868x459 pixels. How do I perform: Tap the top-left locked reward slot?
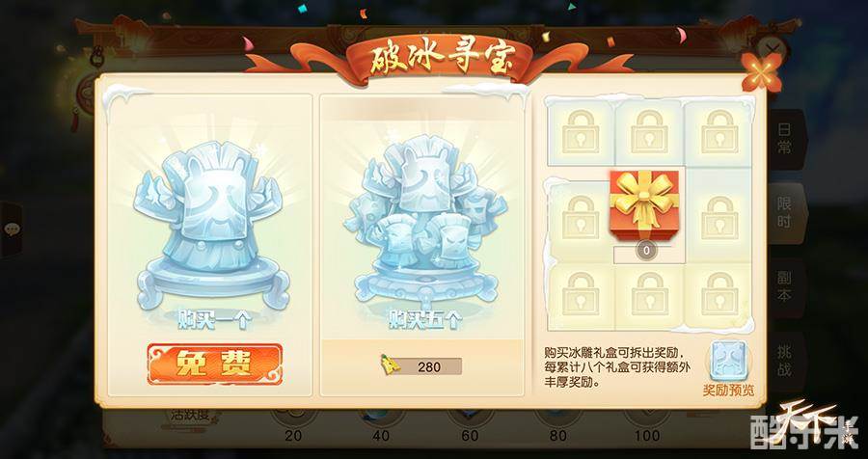click(x=580, y=133)
